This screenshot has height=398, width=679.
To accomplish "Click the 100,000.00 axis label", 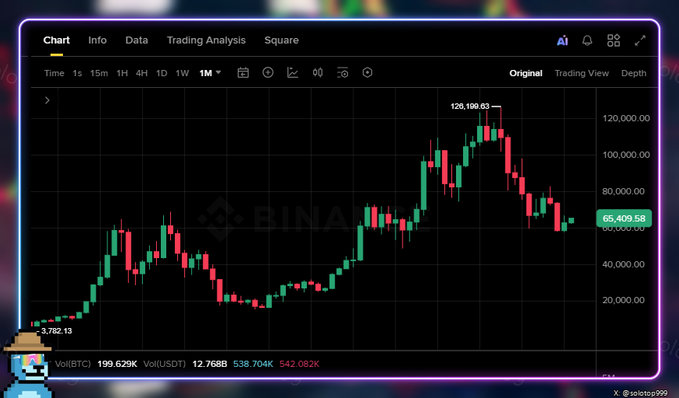I will coord(626,155).
